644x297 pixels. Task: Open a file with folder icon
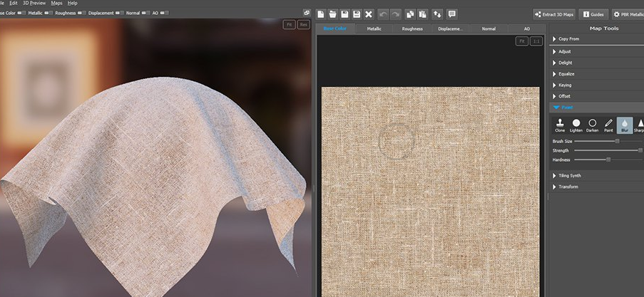click(x=333, y=14)
